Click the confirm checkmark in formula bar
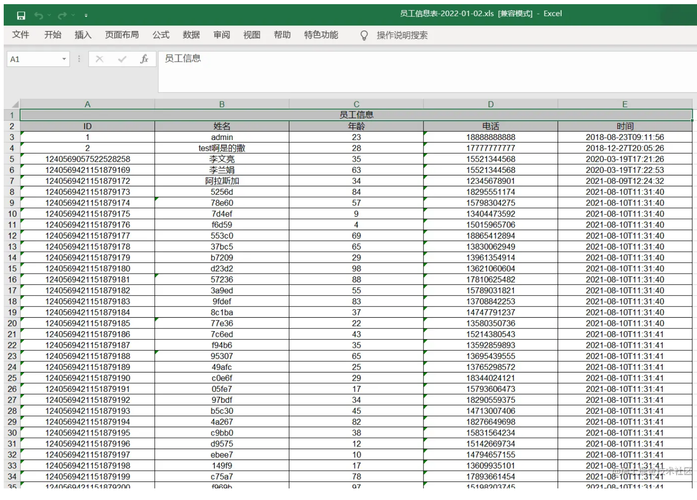Screen dimensions: 697x500 (122, 59)
